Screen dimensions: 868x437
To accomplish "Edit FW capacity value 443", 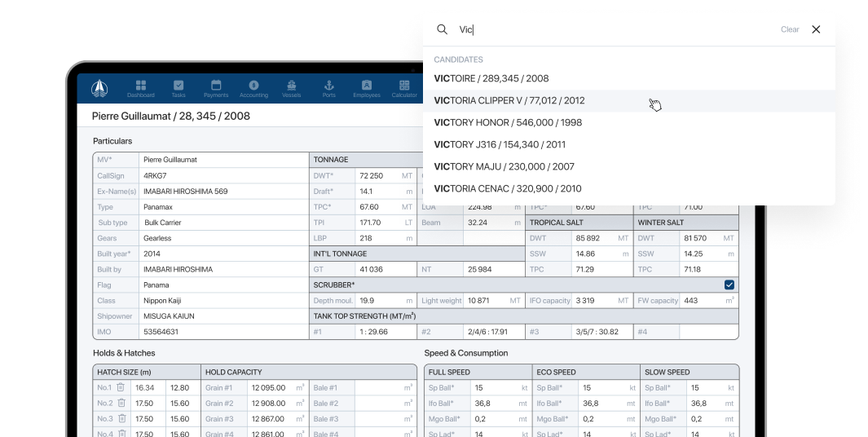I will click(x=710, y=300).
